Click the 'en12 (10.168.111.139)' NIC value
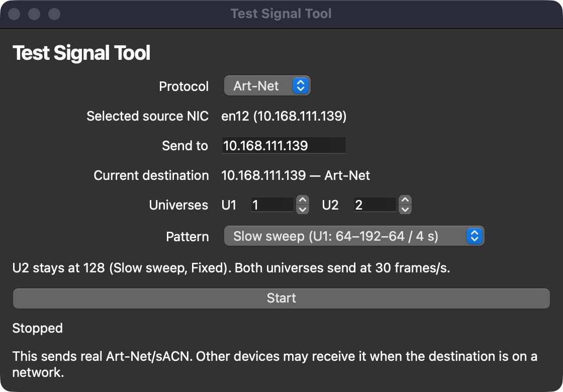The width and height of the screenshot is (563, 392). [284, 116]
